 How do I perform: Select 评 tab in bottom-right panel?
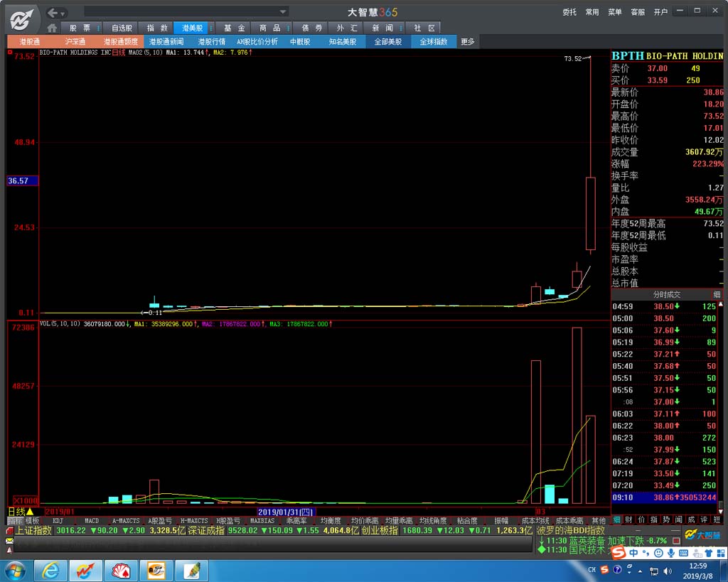(704, 519)
